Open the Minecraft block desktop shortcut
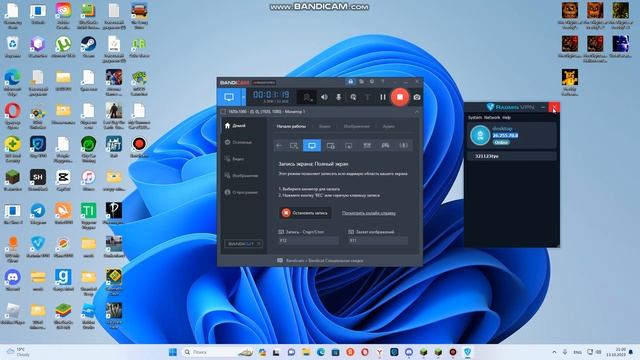 click(x=13, y=181)
